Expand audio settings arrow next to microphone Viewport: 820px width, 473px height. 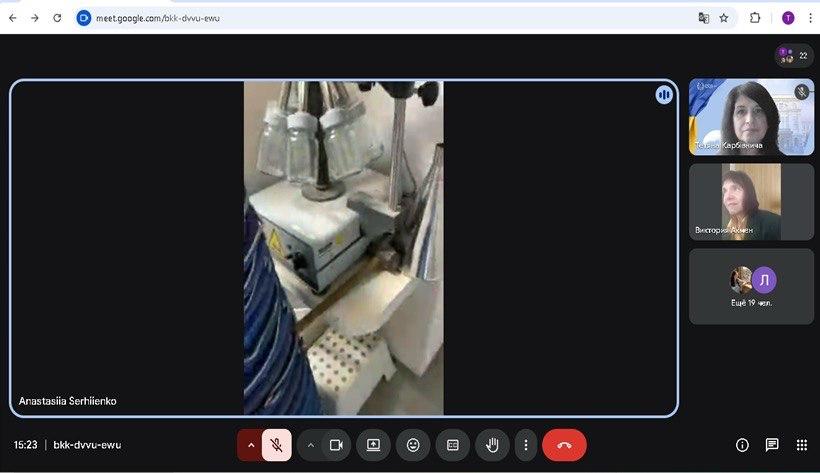tap(250, 445)
